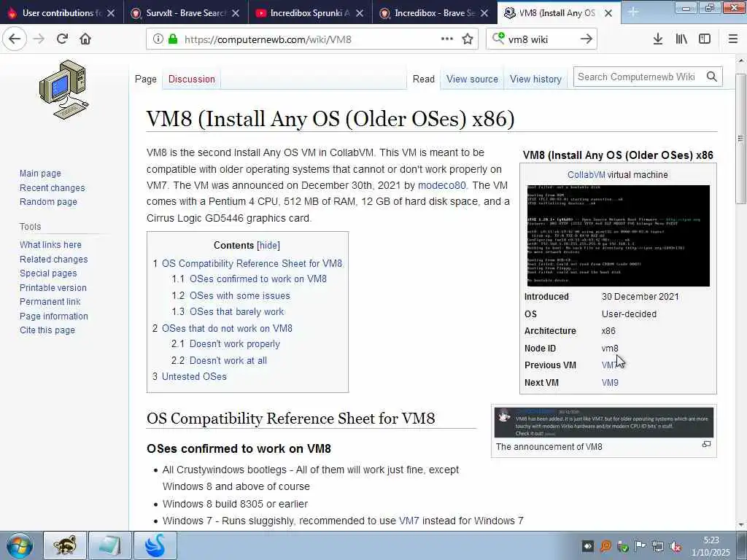Open the browser hamburger menu
This screenshot has width=747, height=560.
733,39
